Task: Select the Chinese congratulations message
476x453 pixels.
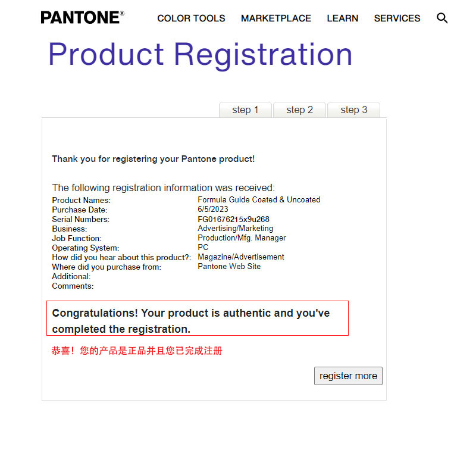Action: coord(137,351)
